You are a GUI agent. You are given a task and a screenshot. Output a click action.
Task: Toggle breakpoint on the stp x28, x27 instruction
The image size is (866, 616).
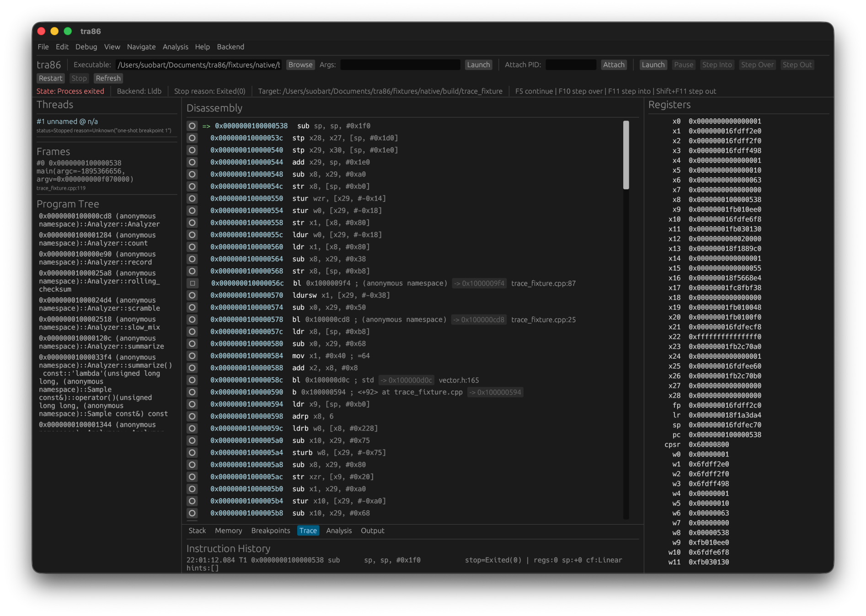(192, 138)
